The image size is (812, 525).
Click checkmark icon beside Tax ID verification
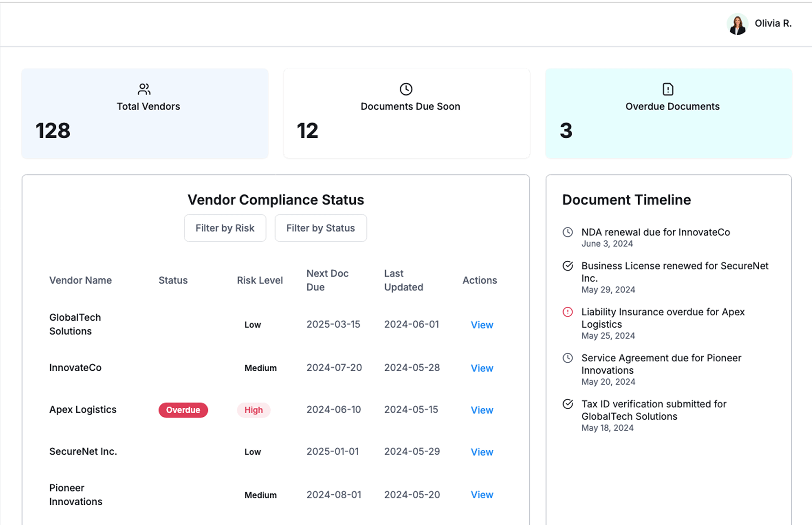pyautogui.click(x=568, y=404)
